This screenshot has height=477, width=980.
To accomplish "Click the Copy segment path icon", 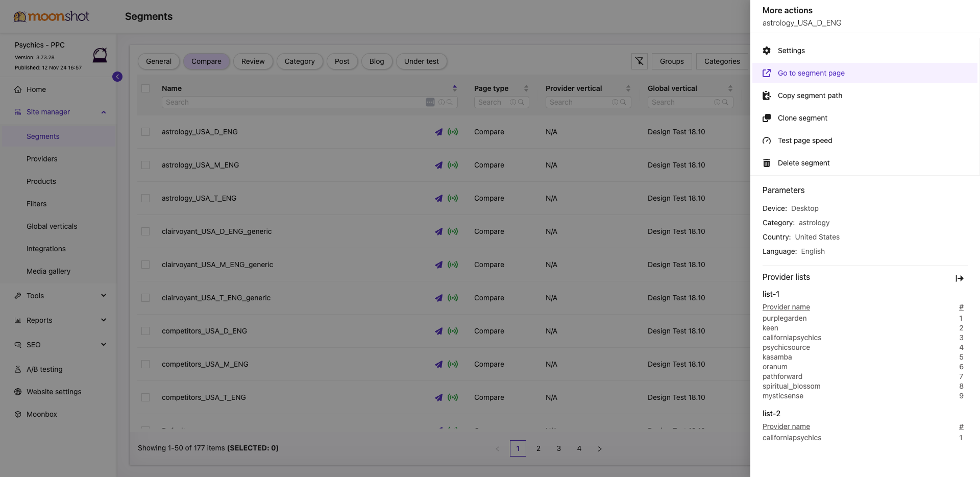I will [767, 96].
